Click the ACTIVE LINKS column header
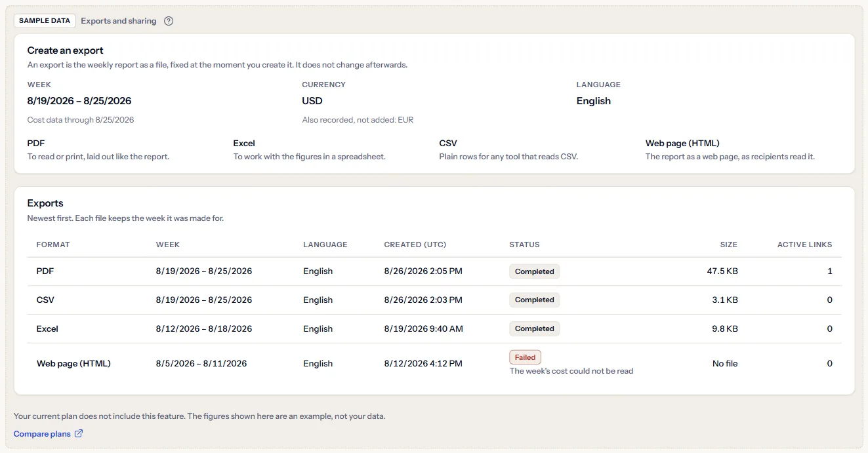 pyautogui.click(x=805, y=245)
